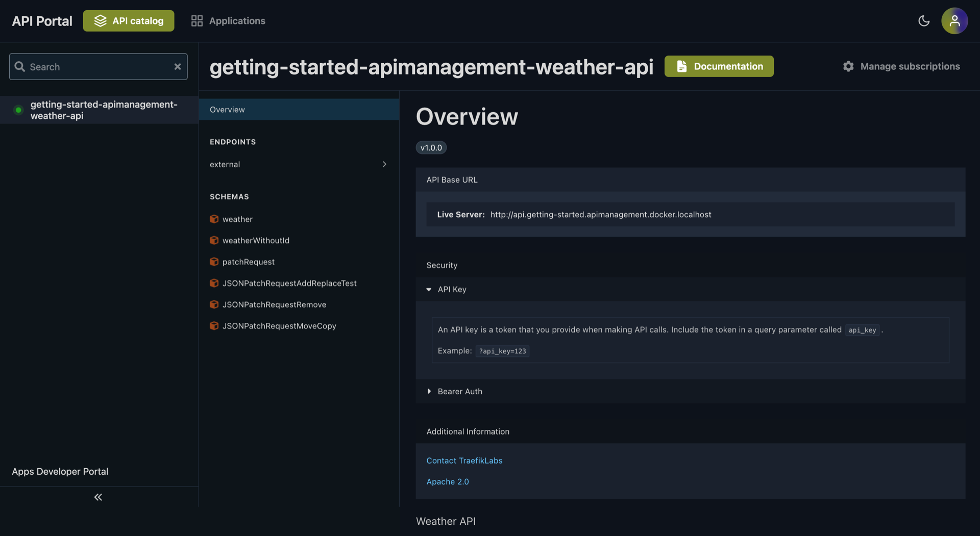Follow the Contact TraefikLabs link
The image size is (980, 536).
pyautogui.click(x=464, y=461)
